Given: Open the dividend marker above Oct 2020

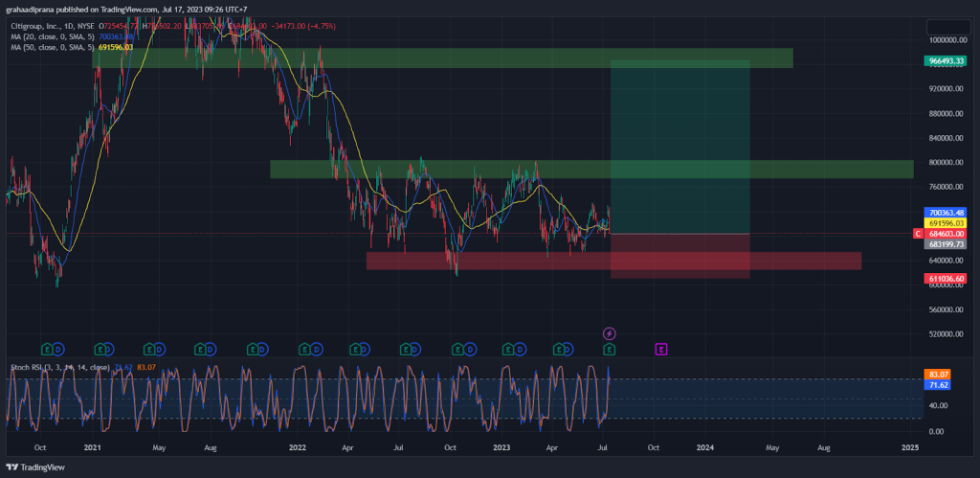Looking at the screenshot, I should coord(57,349).
